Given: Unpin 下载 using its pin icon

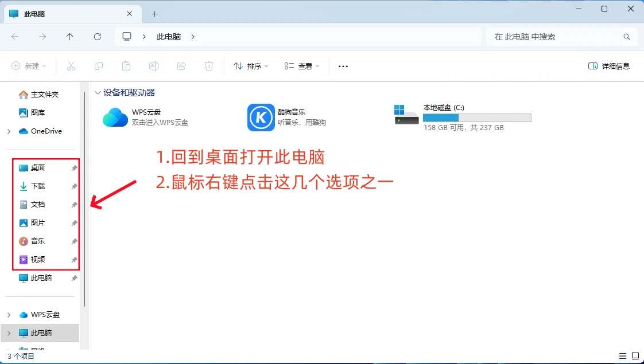Looking at the screenshot, I should [x=73, y=186].
